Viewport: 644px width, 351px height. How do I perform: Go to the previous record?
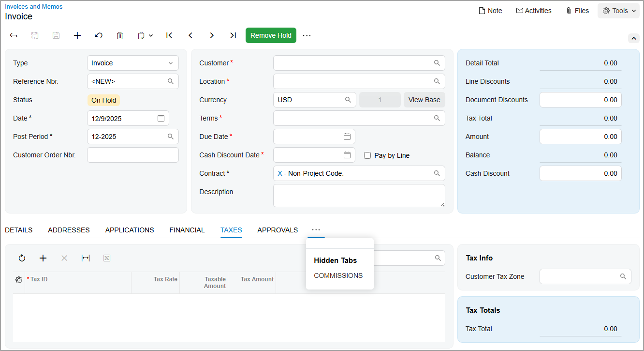click(x=190, y=35)
